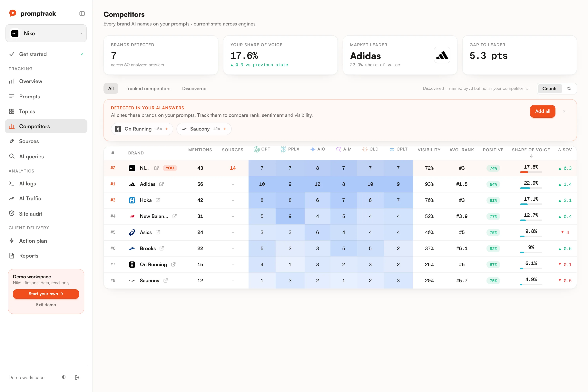Open Site audit page

pos(46,214)
